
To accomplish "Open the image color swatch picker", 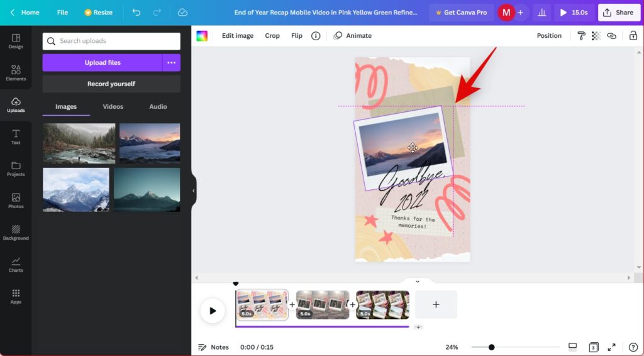I will [202, 36].
